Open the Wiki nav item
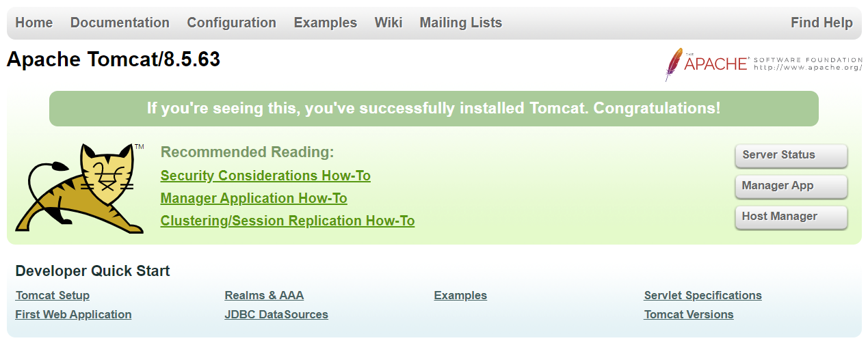 click(x=389, y=23)
